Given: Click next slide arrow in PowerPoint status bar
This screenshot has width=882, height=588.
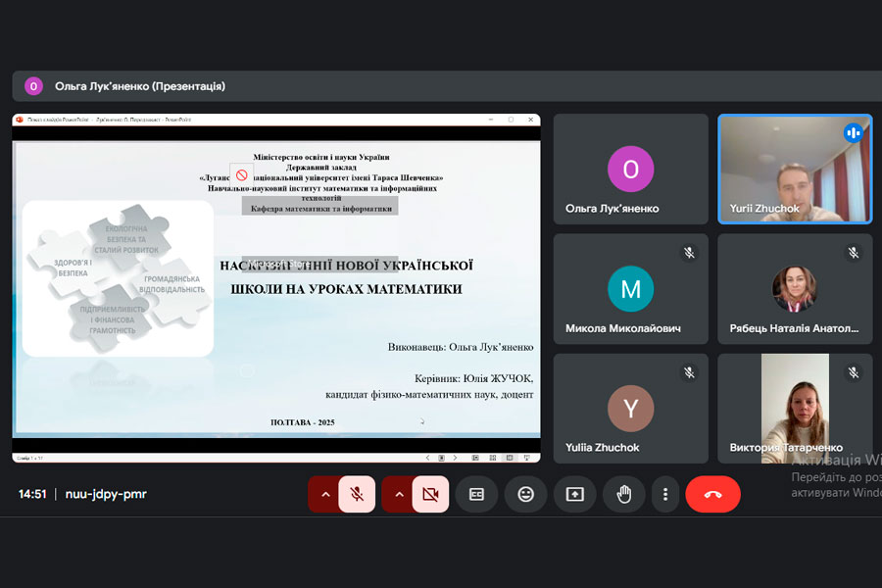Looking at the screenshot, I should click(x=455, y=458).
